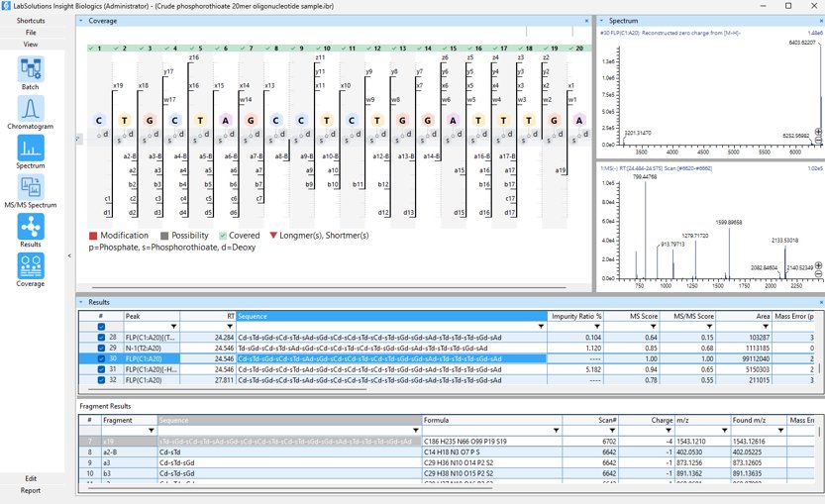Open the Results sidebar icon
Screen dimensions: 825x504
coord(30,227)
